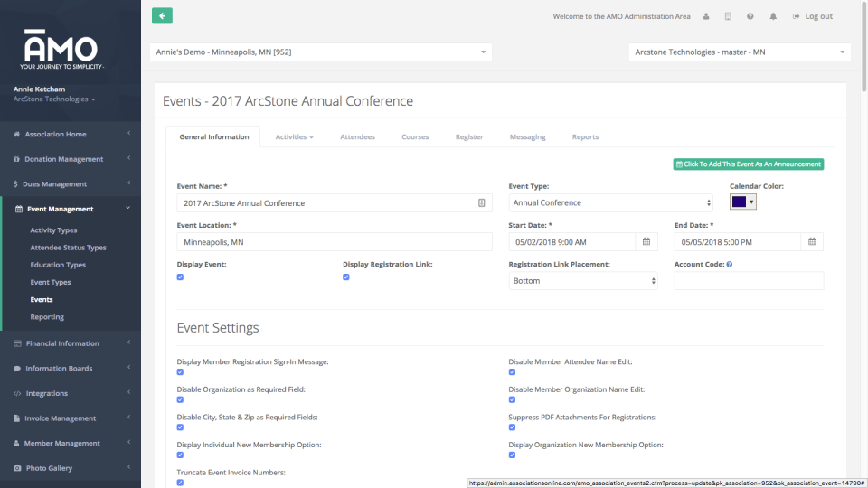Viewport: 868px width, 488px height.
Task: Click the green back arrow button
Action: coord(162,15)
